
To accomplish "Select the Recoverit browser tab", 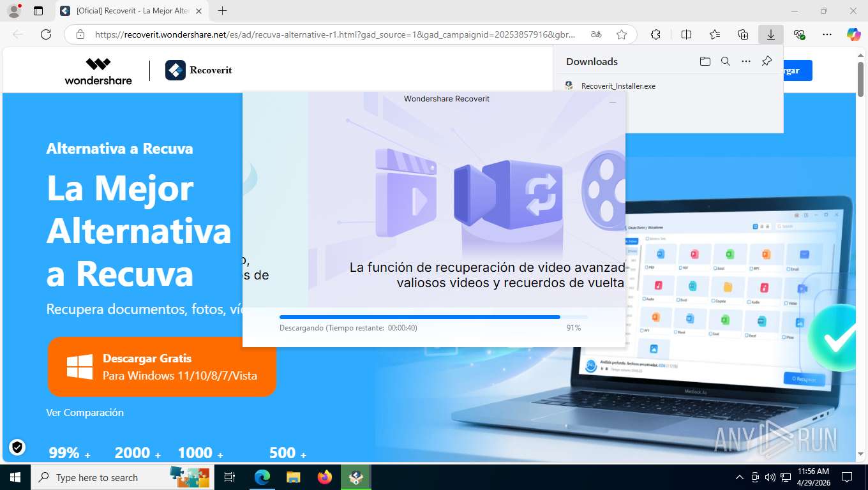I will (x=131, y=11).
